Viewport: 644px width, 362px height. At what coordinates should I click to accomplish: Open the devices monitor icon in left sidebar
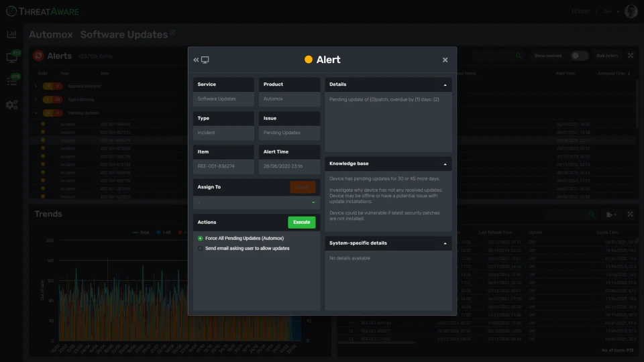(11, 58)
